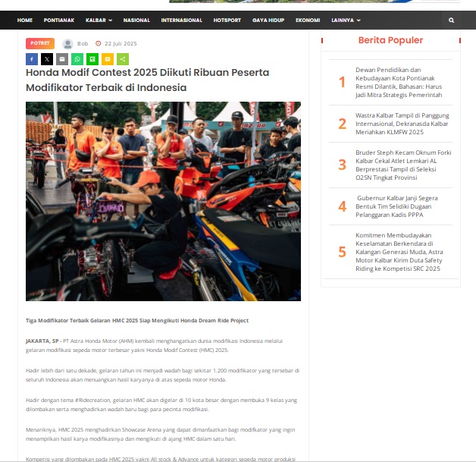
Task: Expand the KALBAR dropdown menu
Action: [x=99, y=20]
